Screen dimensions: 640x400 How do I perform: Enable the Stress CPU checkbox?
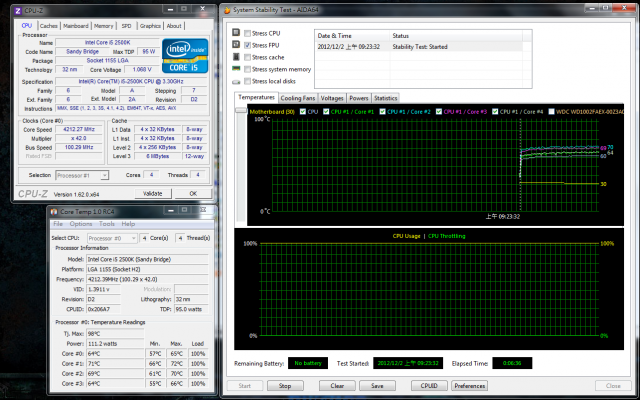[x=247, y=33]
